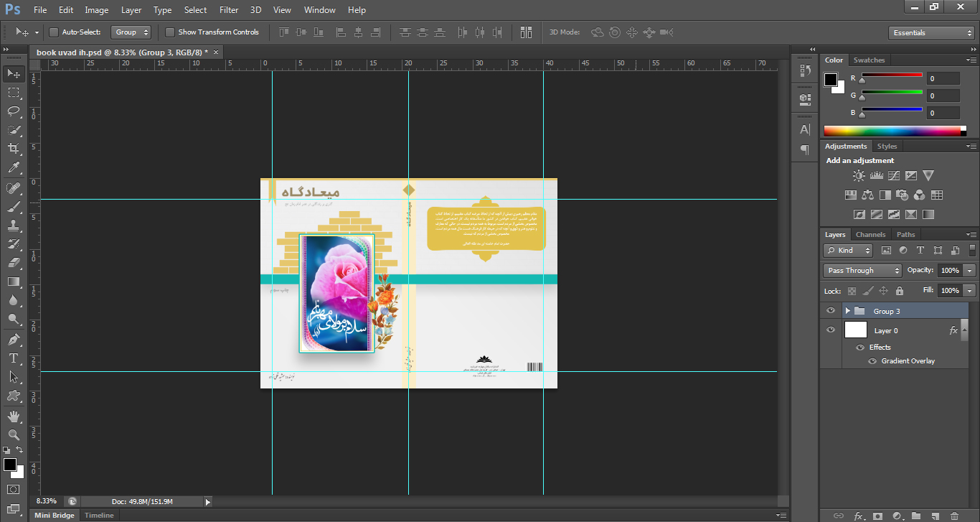This screenshot has height=522, width=980.
Task: Choose the Hand tool
Action: point(14,416)
